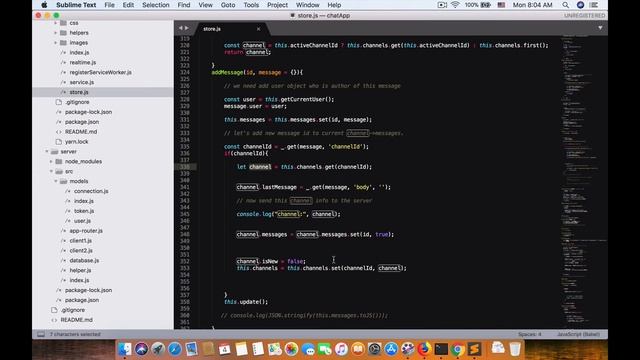Open System Preferences in the Dock
The image size is (640, 360).
click(x=374, y=349)
